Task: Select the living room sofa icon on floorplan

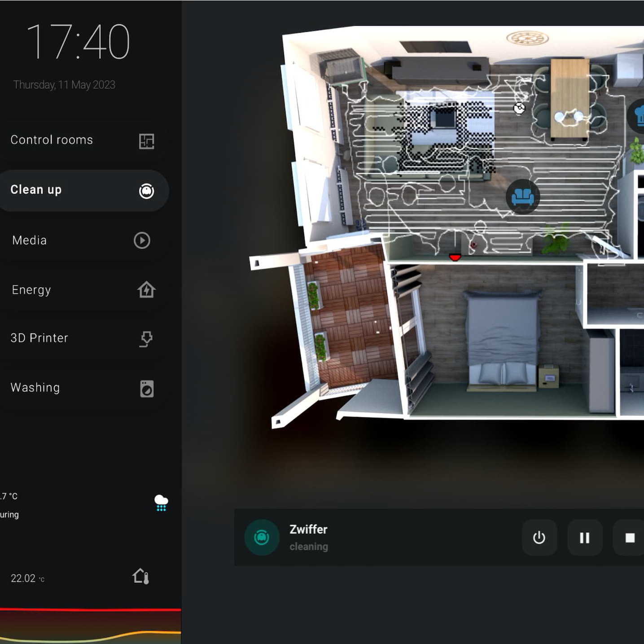Action: (x=522, y=197)
